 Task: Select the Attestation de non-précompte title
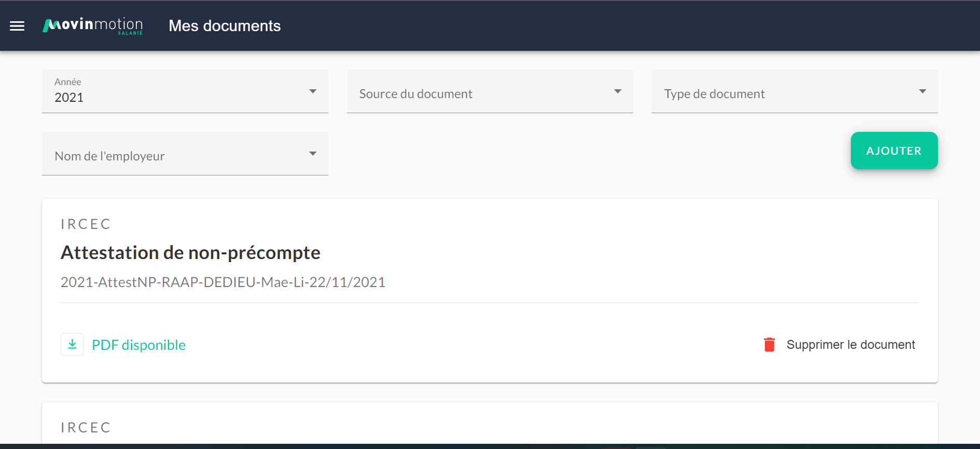pyautogui.click(x=190, y=253)
